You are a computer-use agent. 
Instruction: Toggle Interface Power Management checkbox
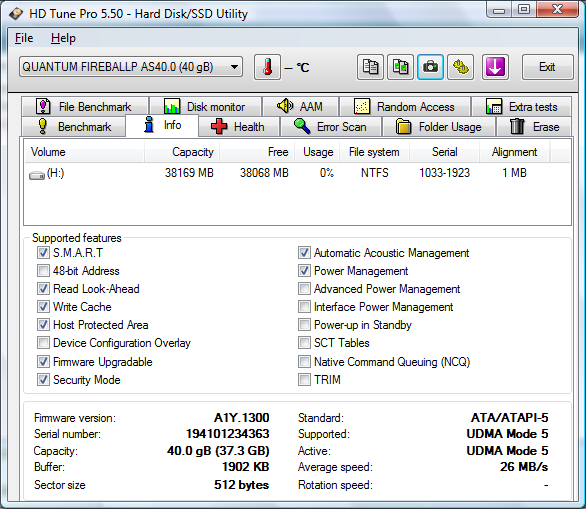[304, 306]
